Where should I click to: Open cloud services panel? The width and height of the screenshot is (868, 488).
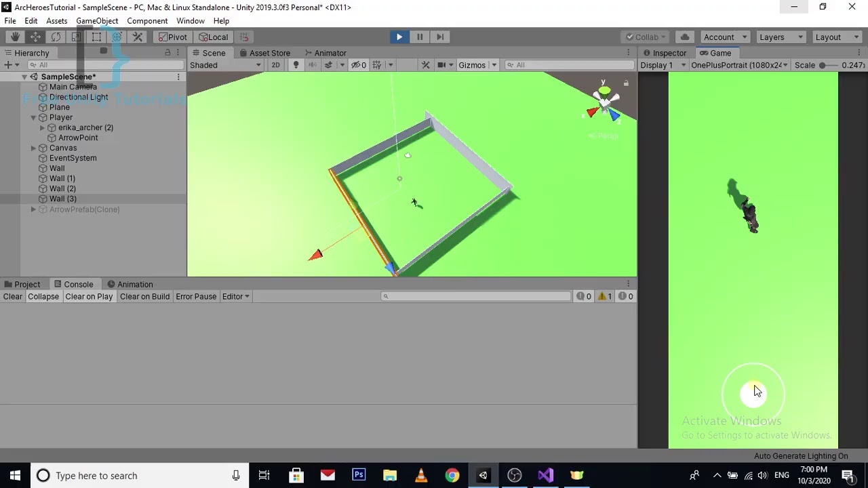685,37
